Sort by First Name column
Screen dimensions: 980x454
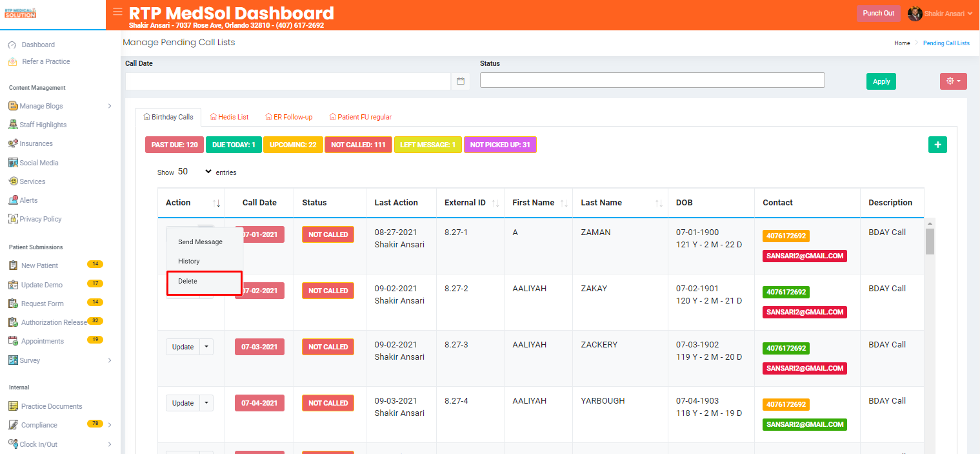[x=539, y=202]
